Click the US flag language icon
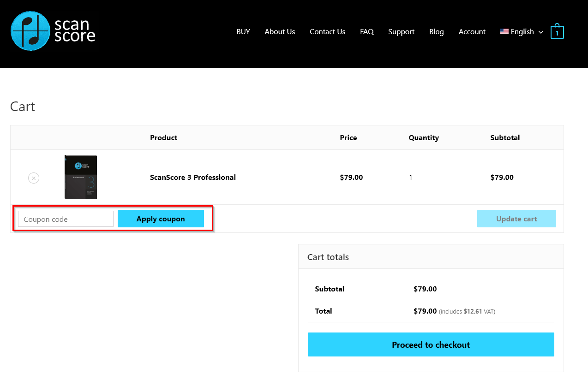 (504, 32)
